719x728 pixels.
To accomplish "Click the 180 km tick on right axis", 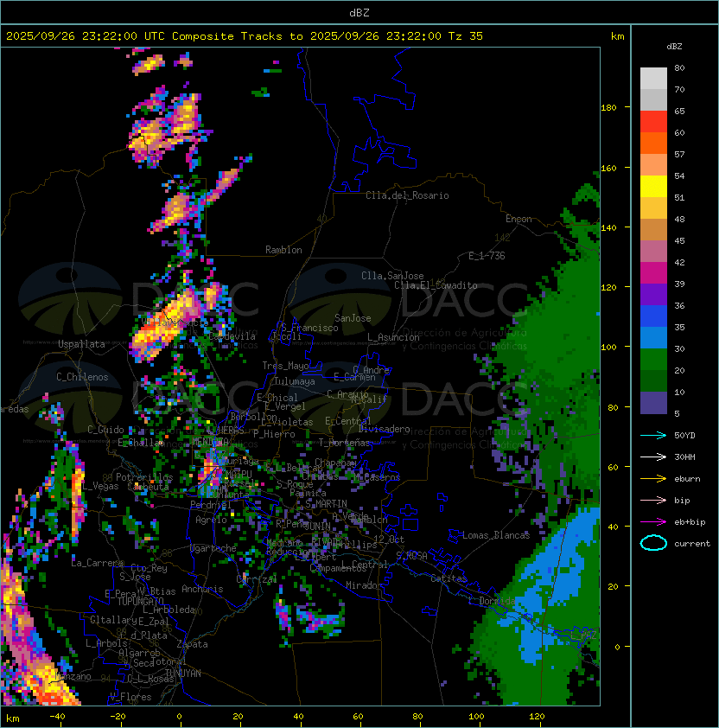I will (x=609, y=108).
